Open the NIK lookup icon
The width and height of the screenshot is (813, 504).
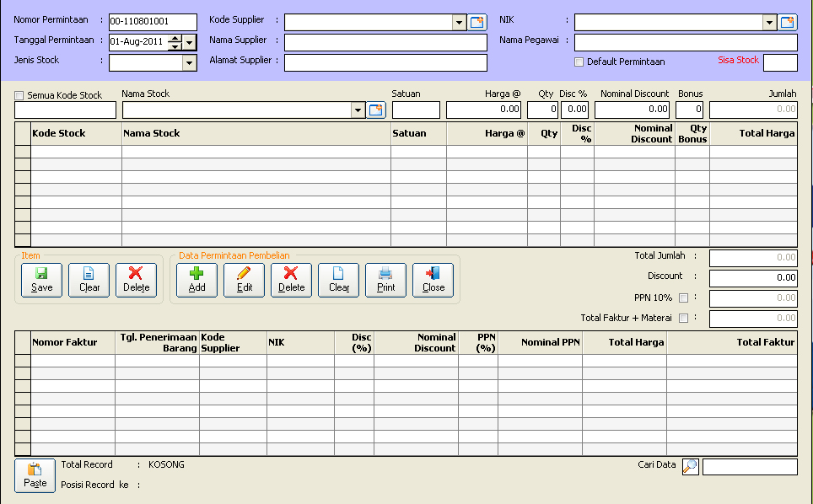click(789, 23)
